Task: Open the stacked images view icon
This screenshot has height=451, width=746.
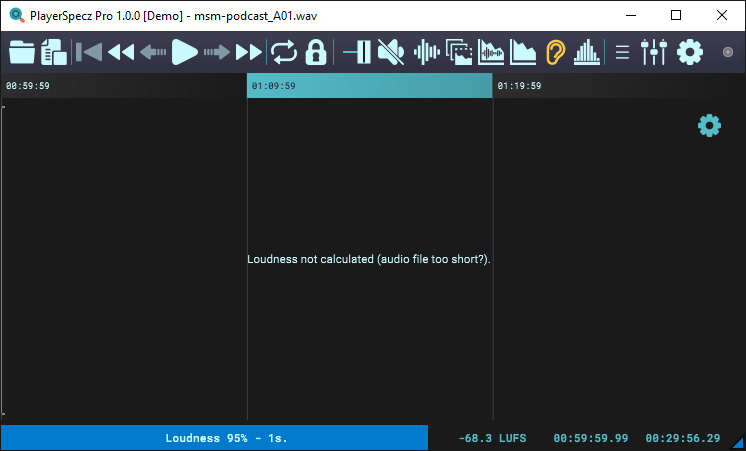Action: pyautogui.click(x=459, y=52)
